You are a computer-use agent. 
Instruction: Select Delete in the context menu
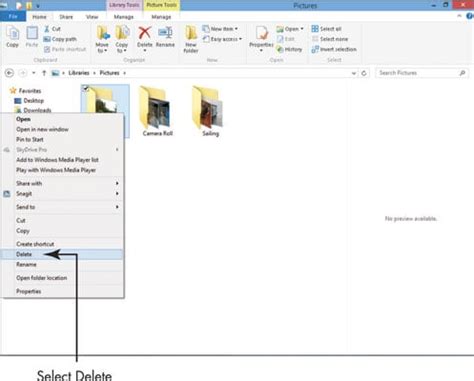[62, 254]
